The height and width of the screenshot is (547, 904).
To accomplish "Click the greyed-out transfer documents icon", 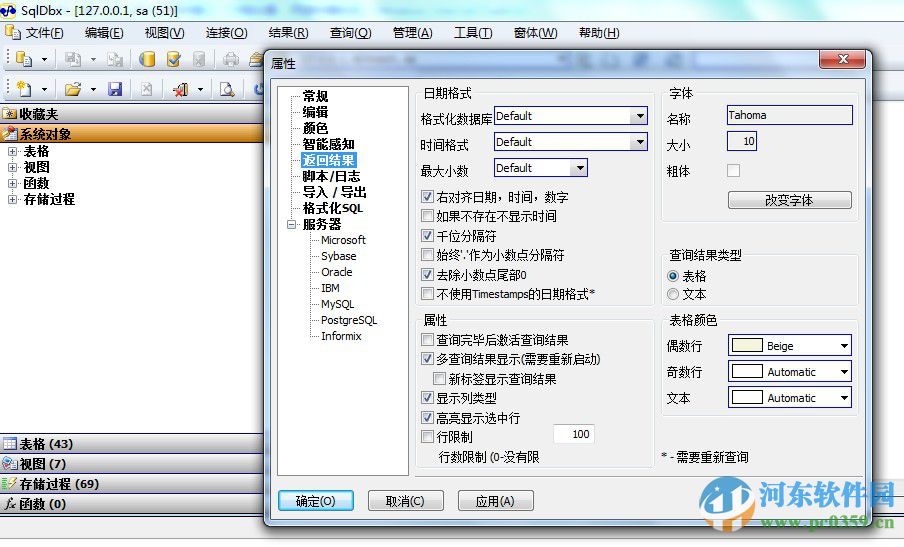I will 115,59.
